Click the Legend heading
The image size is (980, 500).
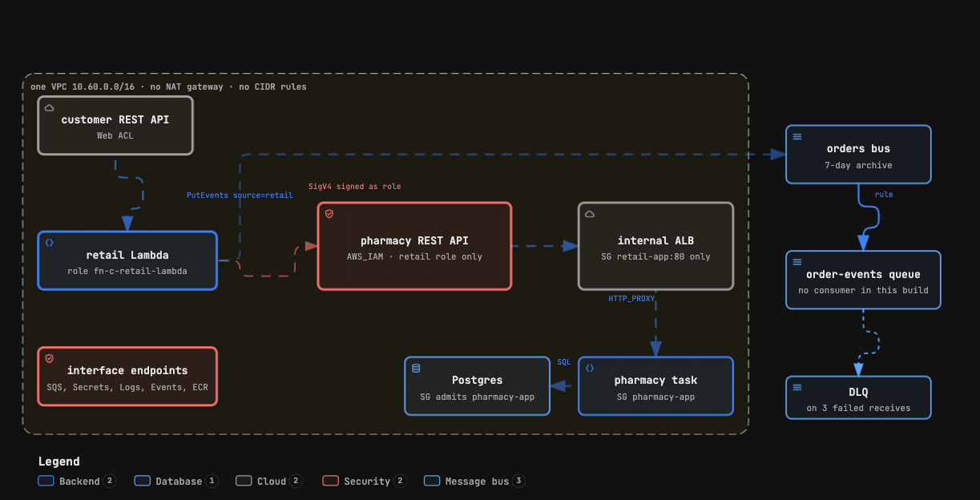[x=58, y=462]
